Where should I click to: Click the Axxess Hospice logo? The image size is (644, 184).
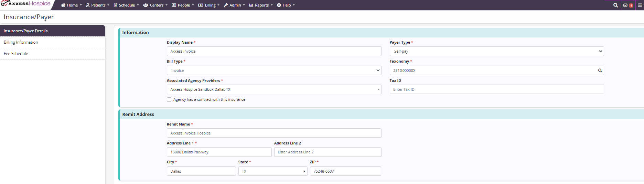click(x=26, y=4)
